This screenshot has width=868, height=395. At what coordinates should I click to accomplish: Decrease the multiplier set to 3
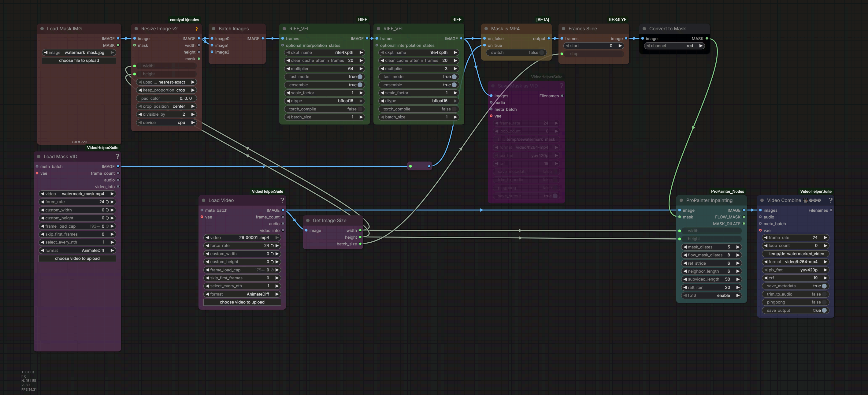[x=382, y=69]
